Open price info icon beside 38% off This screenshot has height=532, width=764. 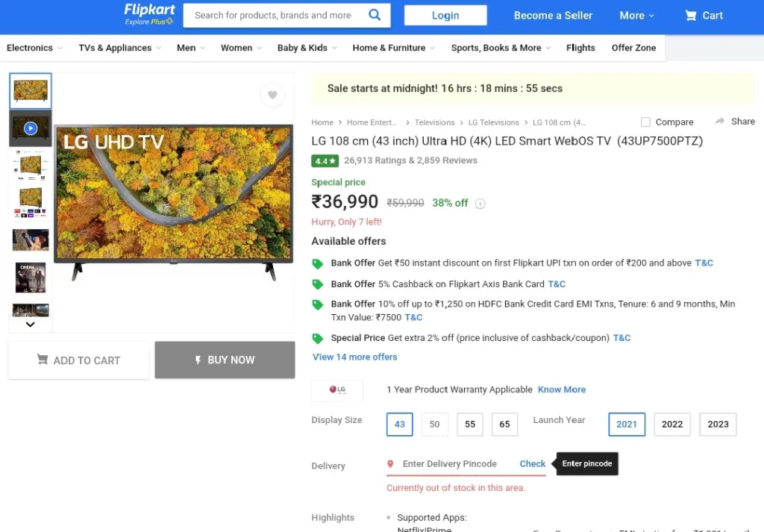480,204
